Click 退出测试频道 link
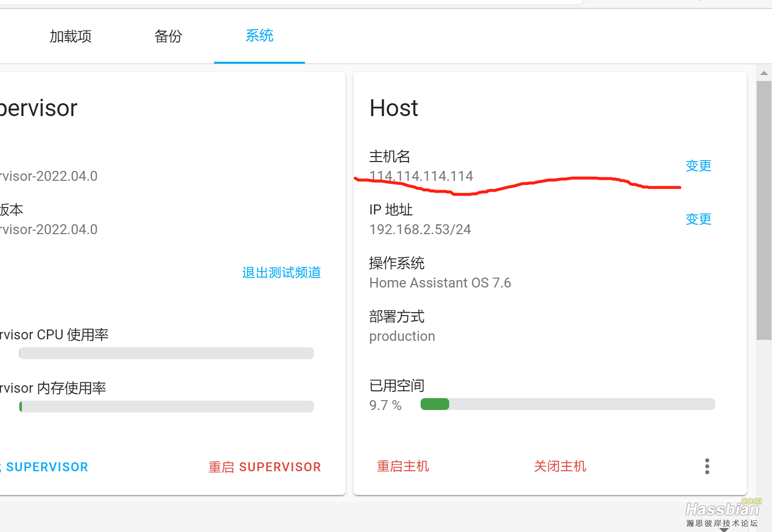 click(282, 272)
